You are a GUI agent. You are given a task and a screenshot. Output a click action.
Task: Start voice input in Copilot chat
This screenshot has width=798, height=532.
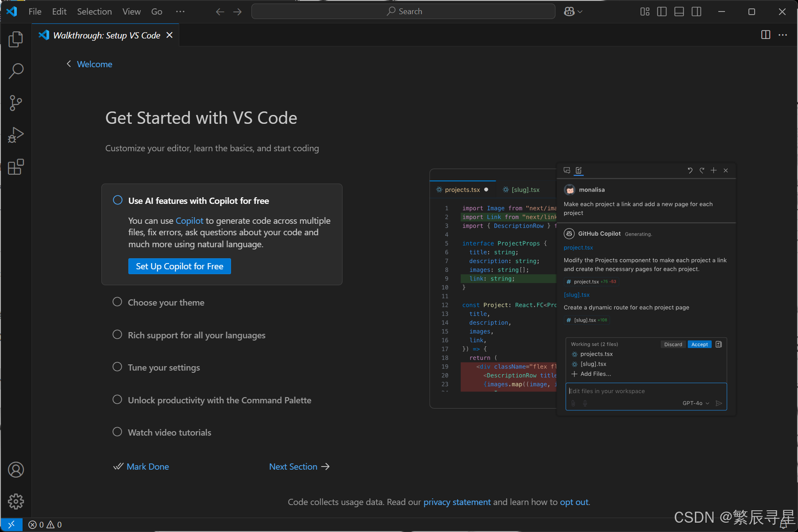click(585, 403)
